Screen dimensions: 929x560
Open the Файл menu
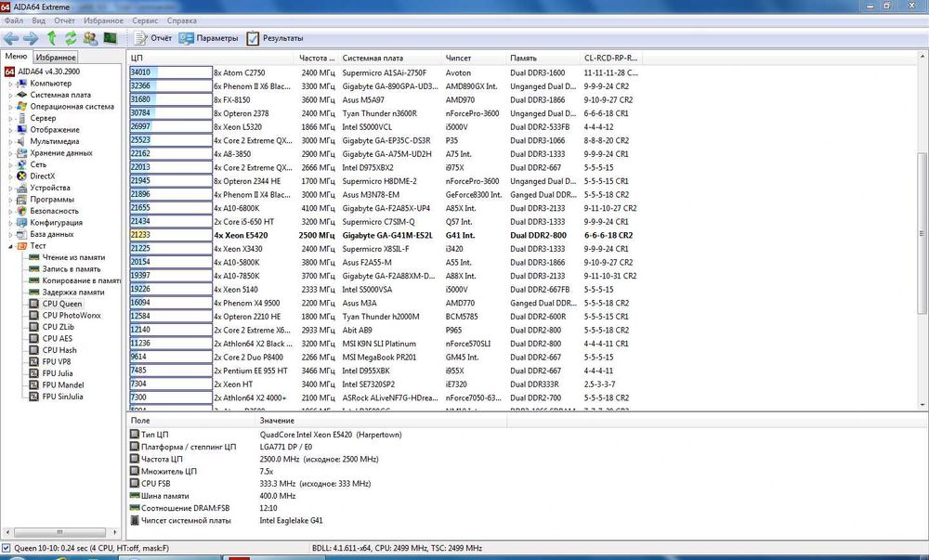[14, 20]
